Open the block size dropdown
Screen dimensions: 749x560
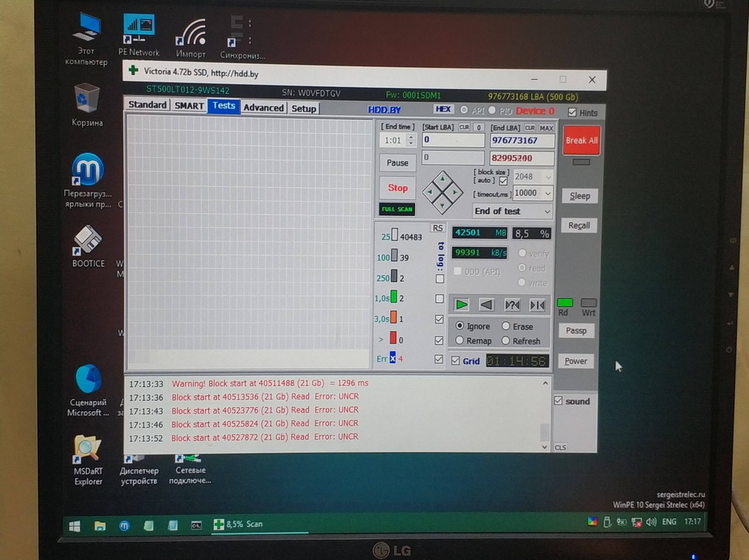(x=548, y=177)
